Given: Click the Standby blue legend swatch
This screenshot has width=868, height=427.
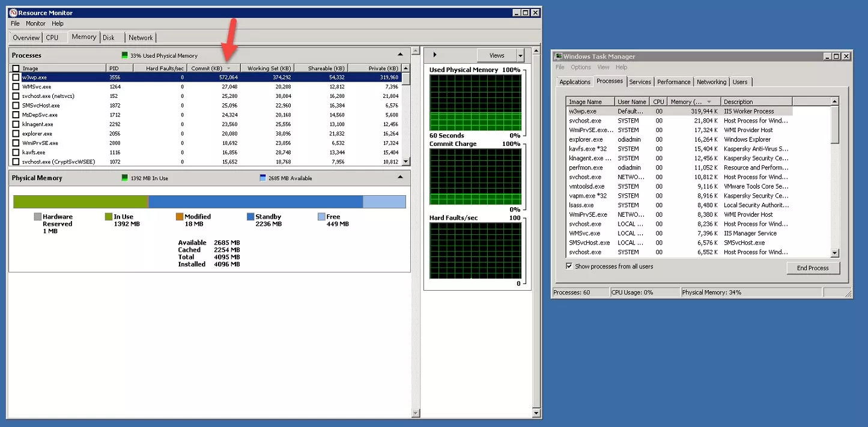Looking at the screenshot, I should coord(250,217).
